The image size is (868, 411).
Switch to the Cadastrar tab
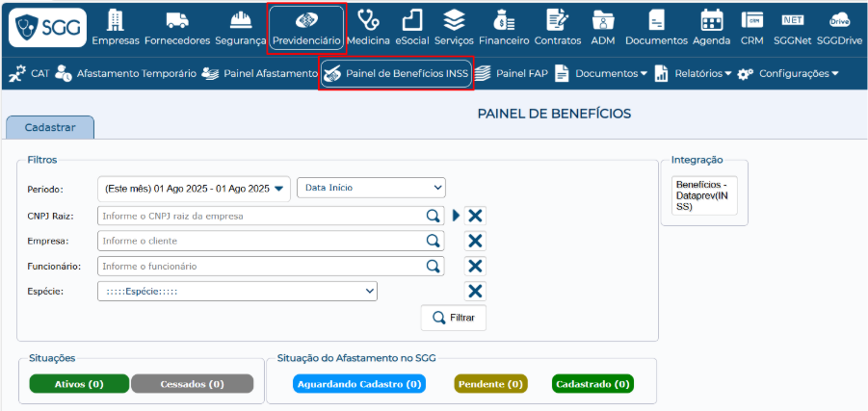(50, 127)
